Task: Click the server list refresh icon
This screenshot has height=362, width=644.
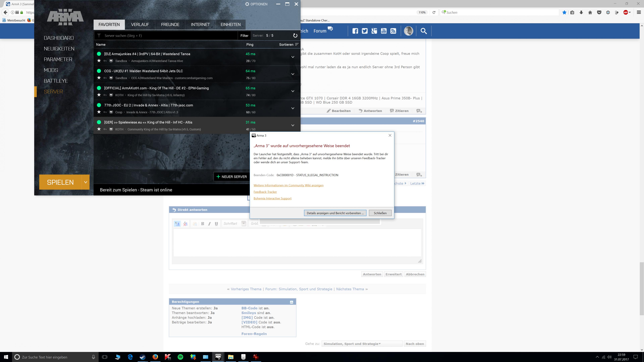Action: 295,36
